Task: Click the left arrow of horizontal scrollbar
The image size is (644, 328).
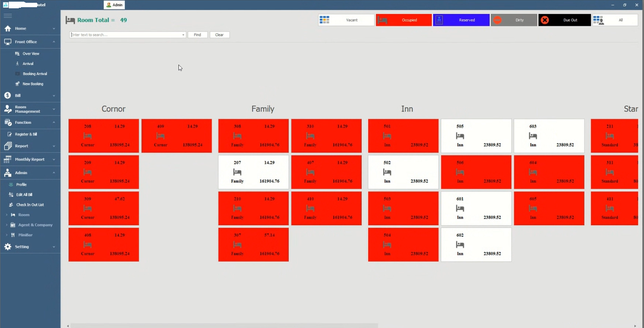Action: (68, 326)
